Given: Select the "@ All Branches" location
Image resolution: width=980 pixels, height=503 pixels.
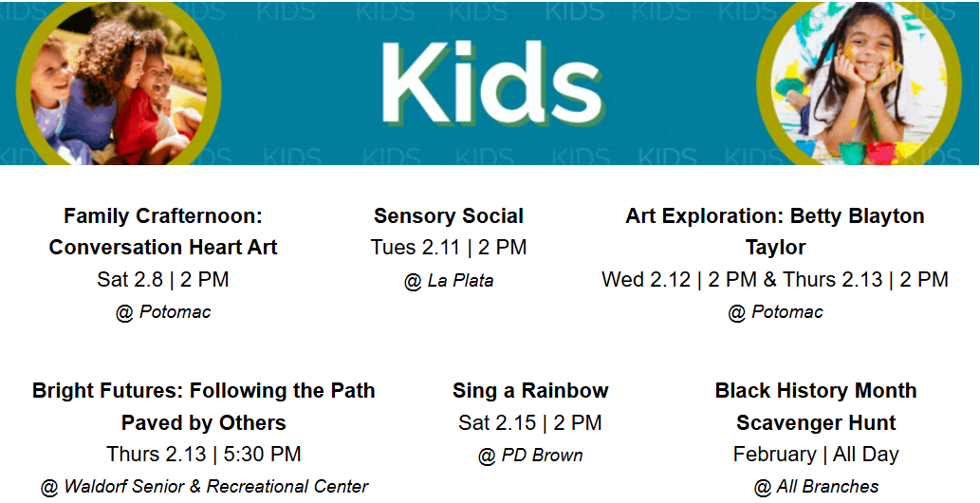Looking at the screenshot, I should [x=816, y=487].
